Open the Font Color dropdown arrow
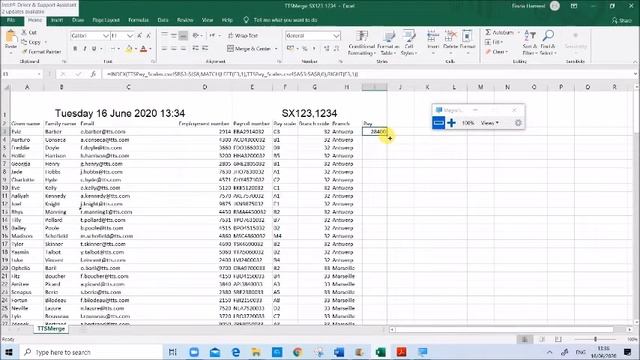 click(150, 49)
